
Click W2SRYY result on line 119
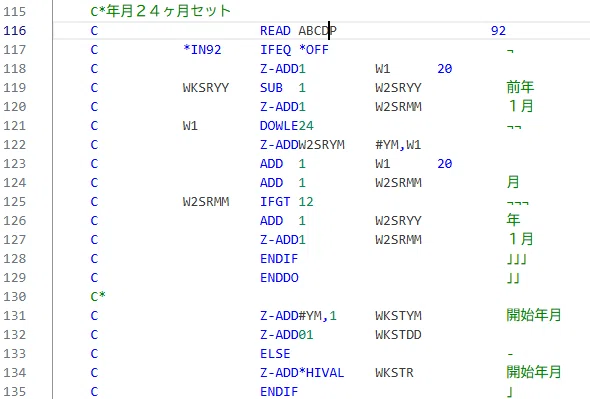pos(398,88)
